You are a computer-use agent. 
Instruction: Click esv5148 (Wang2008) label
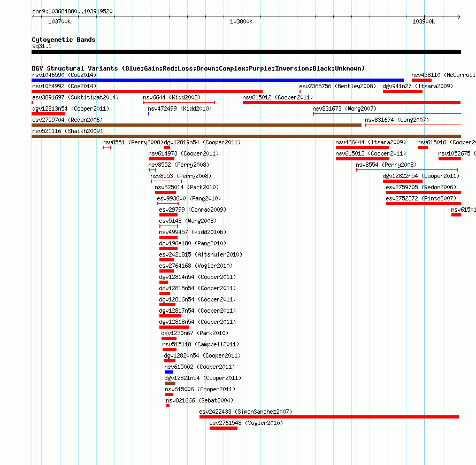188,221
